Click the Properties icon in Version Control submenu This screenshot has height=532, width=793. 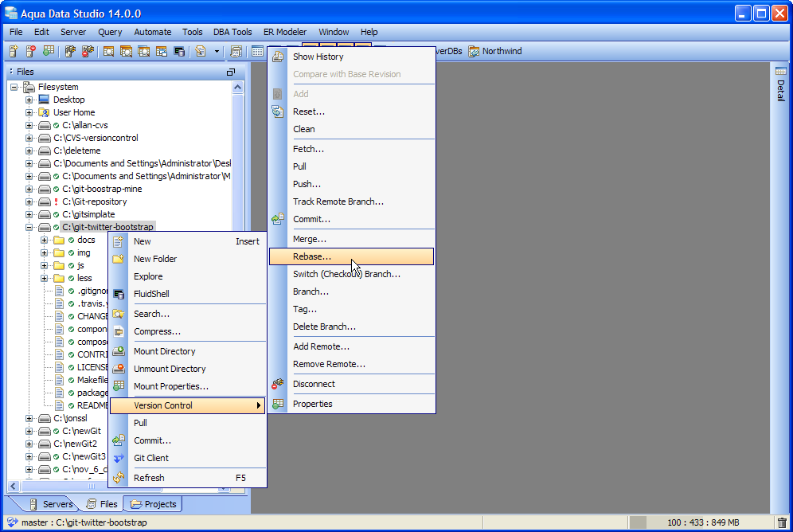[278, 404]
